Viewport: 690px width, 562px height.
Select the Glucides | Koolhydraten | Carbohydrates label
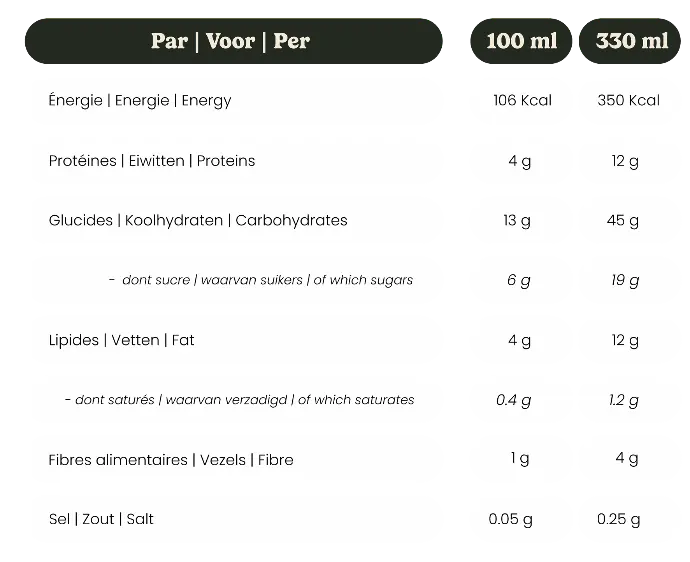tap(198, 220)
